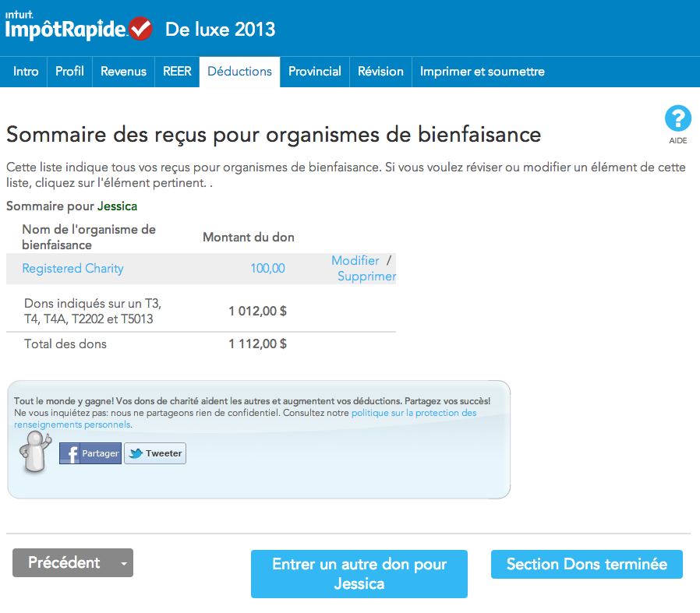
Task: Click the grey mascot figure icon
Action: pyautogui.click(x=33, y=452)
